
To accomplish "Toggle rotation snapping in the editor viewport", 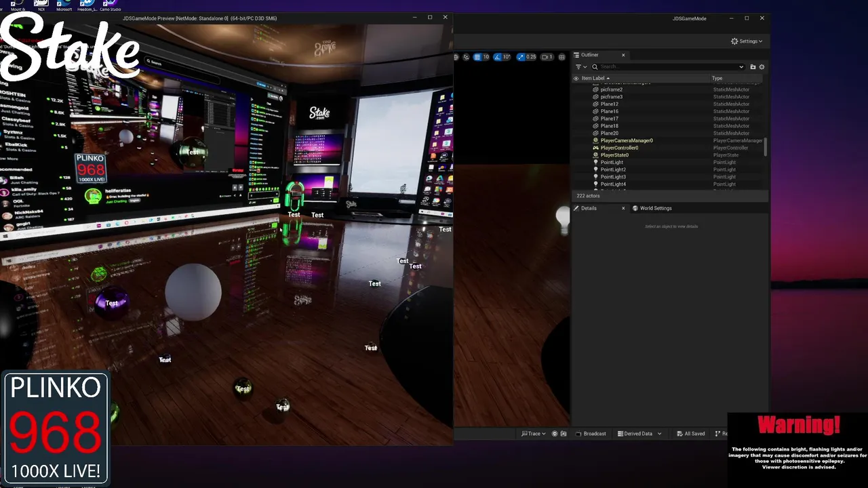I will pos(498,57).
